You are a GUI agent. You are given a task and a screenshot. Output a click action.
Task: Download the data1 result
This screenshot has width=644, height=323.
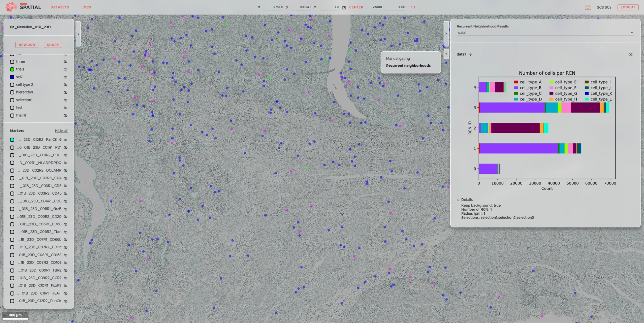tap(470, 54)
